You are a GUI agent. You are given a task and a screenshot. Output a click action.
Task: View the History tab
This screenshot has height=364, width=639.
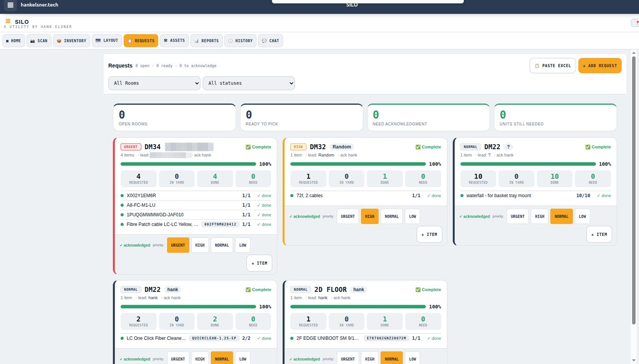coord(240,41)
